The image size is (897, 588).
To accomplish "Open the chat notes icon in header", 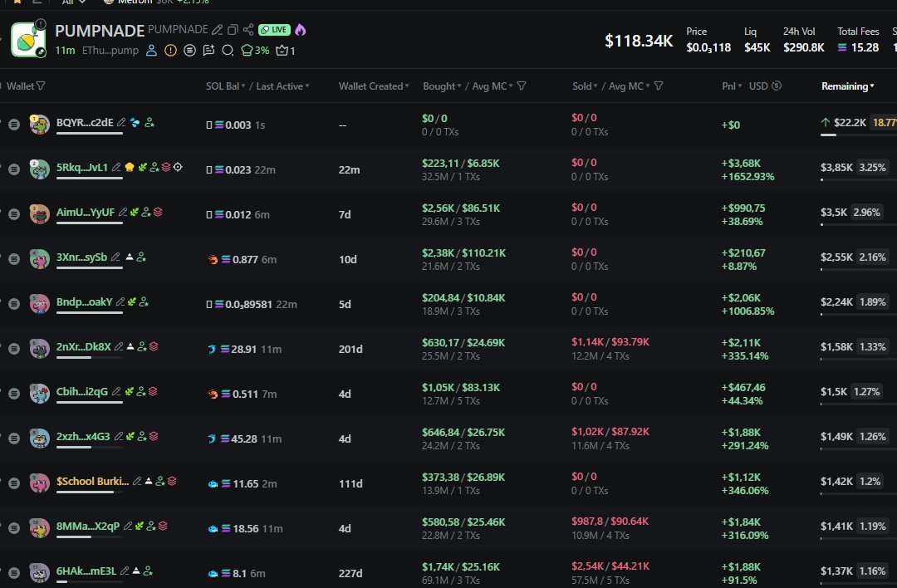I will [x=208, y=51].
